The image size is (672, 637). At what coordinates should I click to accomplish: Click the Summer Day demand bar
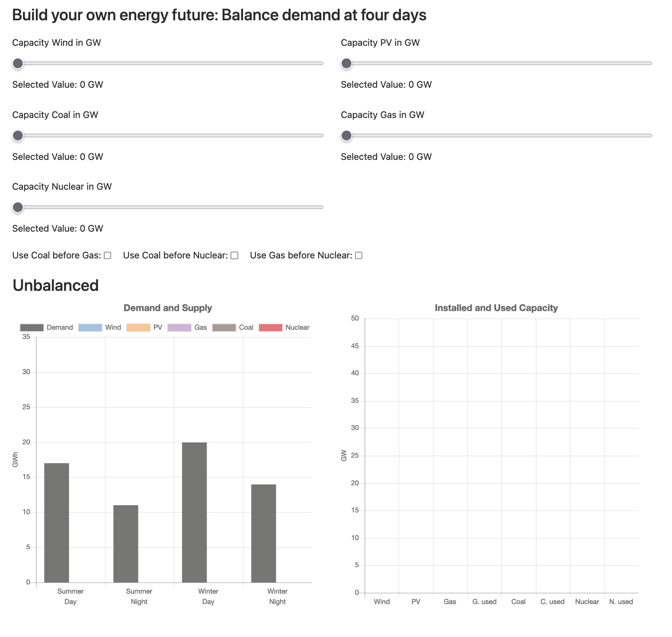(57, 523)
